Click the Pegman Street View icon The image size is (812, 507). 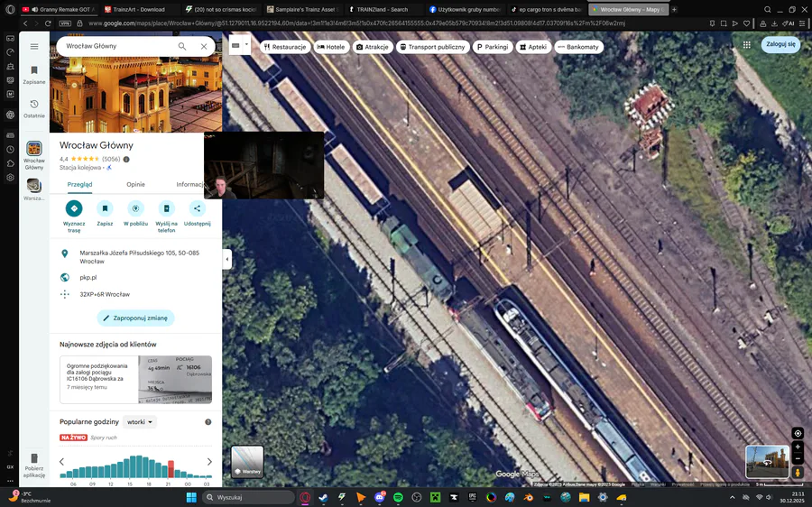click(798, 472)
